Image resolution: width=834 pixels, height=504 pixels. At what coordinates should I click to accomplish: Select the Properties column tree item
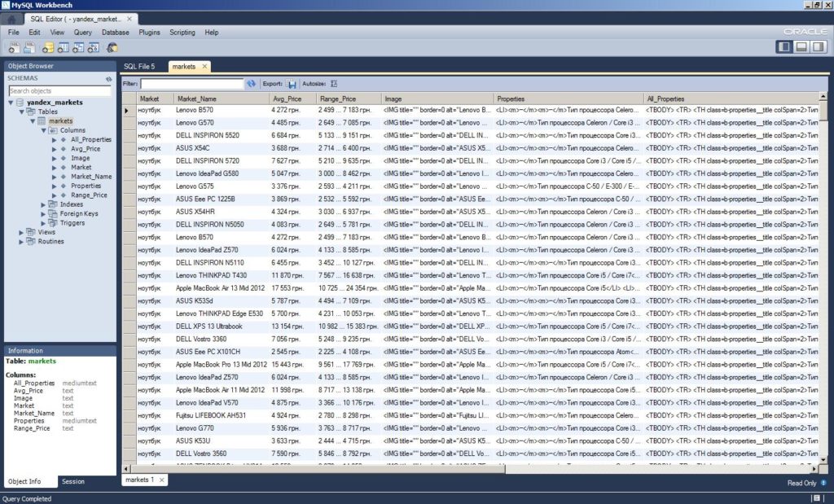[x=86, y=186]
